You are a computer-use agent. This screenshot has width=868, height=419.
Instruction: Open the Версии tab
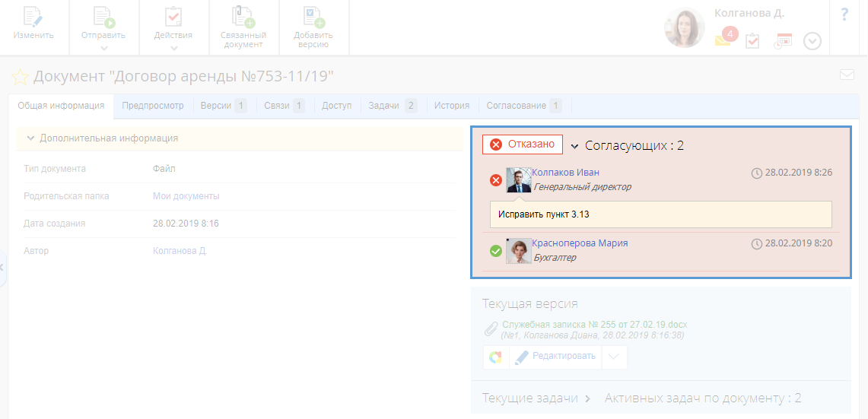coord(224,106)
